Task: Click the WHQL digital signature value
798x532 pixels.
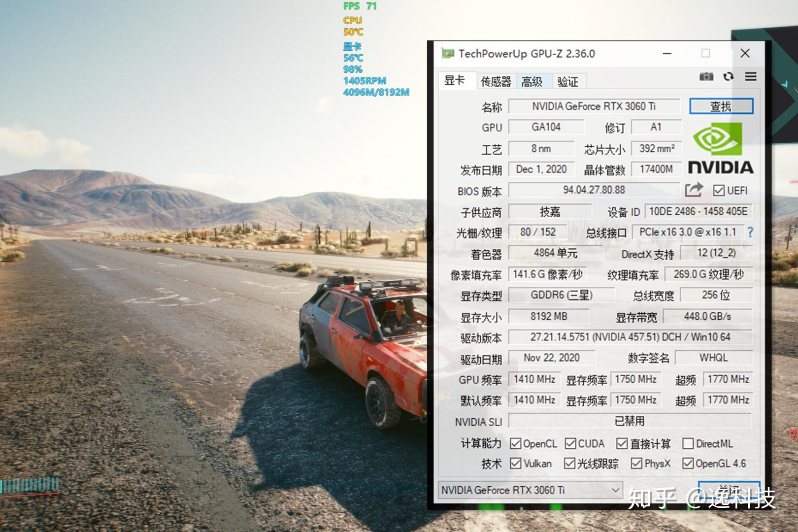Action: [x=714, y=358]
